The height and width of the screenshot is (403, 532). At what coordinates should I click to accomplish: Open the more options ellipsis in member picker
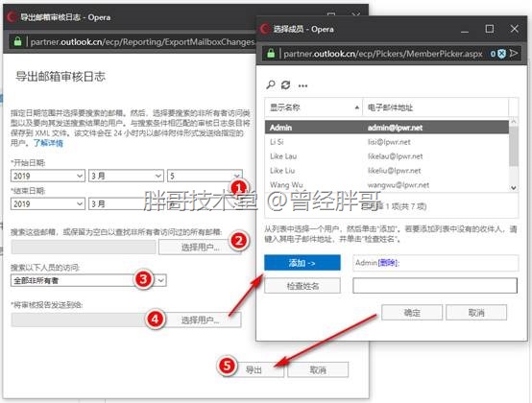click(302, 85)
